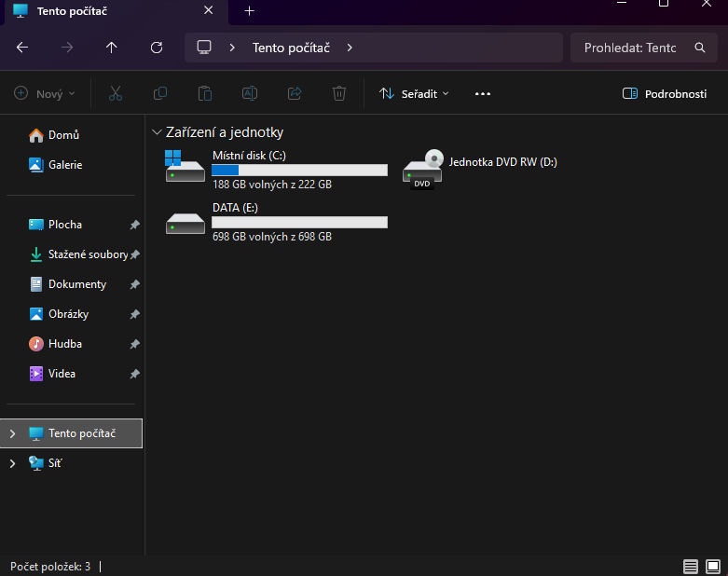The height and width of the screenshot is (576, 728).
Task: Collapse the Zařízení a jednotky group
Action: point(157,132)
